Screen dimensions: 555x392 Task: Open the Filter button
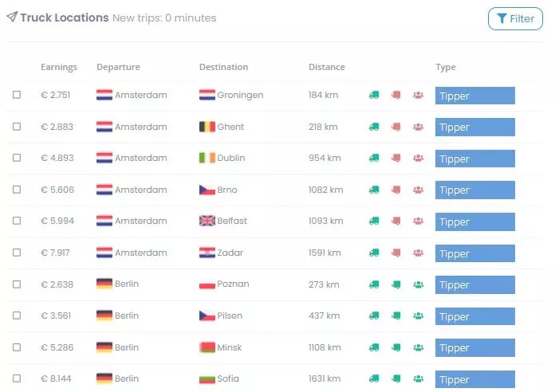coord(515,19)
